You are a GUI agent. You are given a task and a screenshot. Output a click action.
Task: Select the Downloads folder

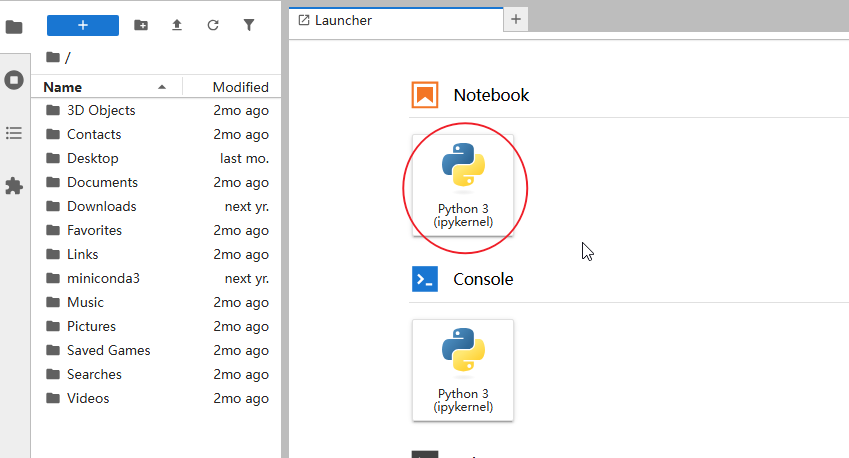pos(156,206)
